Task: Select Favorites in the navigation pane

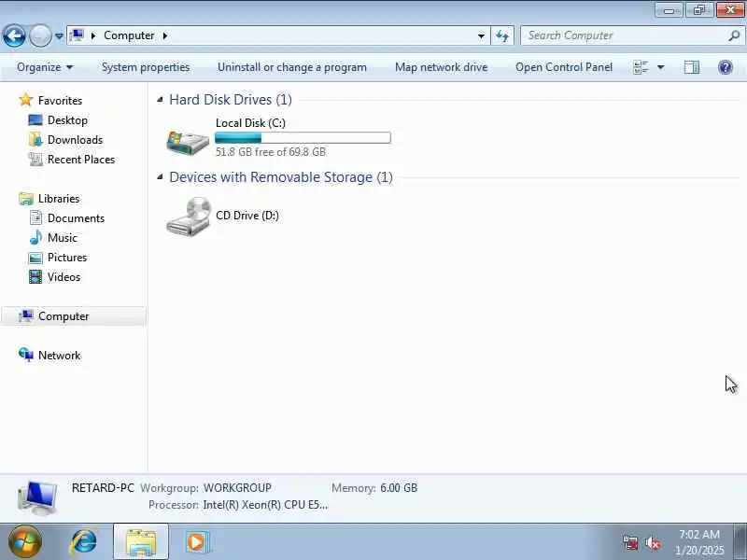Action: coord(60,101)
